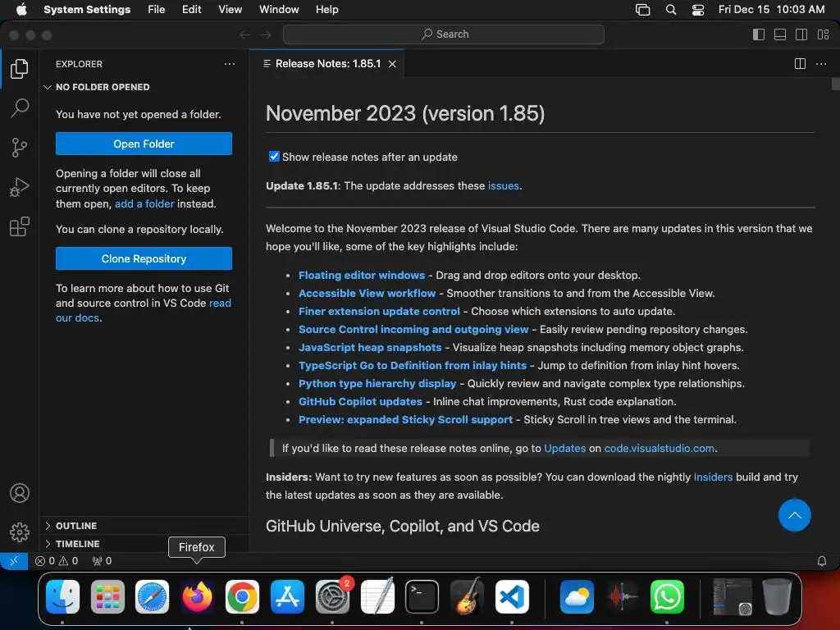This screenshot has width=840, height=630.
Task: Open problems errors and warnings status item
Action: 57,561
